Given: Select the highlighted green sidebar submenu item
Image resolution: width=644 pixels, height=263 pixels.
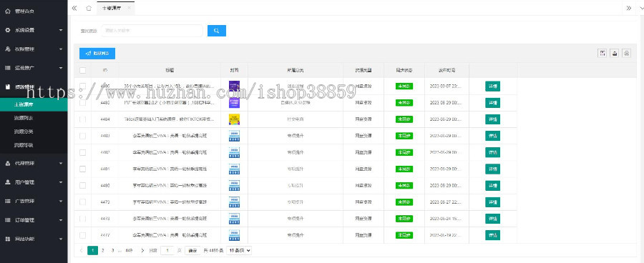Looking at the screenshot, I should [34, 104].
